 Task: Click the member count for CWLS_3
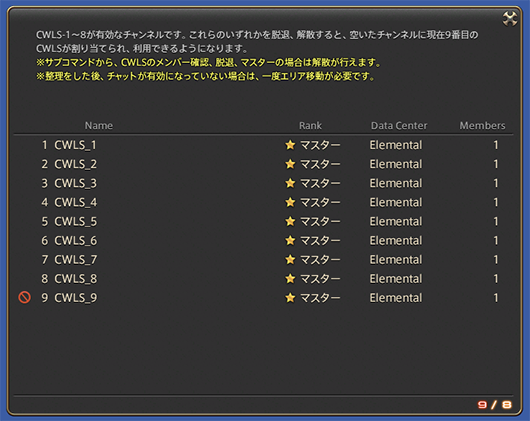click(496, 183)
